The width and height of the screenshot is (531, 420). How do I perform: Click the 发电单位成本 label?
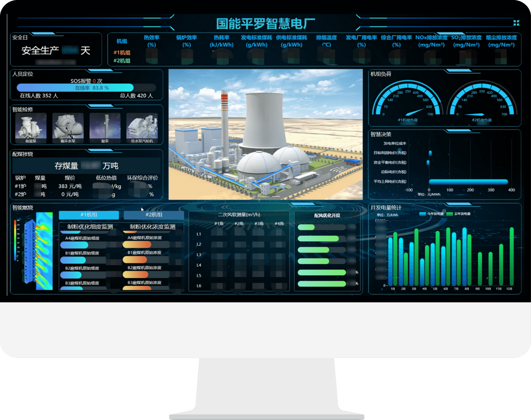395,143
